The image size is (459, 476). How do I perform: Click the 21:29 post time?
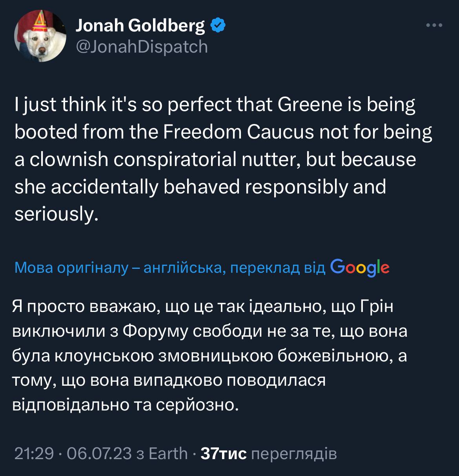point(34,453)
